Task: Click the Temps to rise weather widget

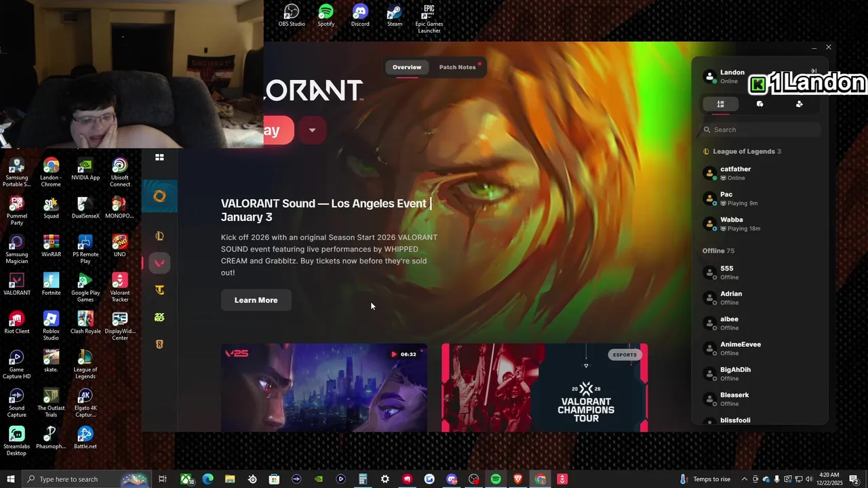Action: click(x=705, y=479)
